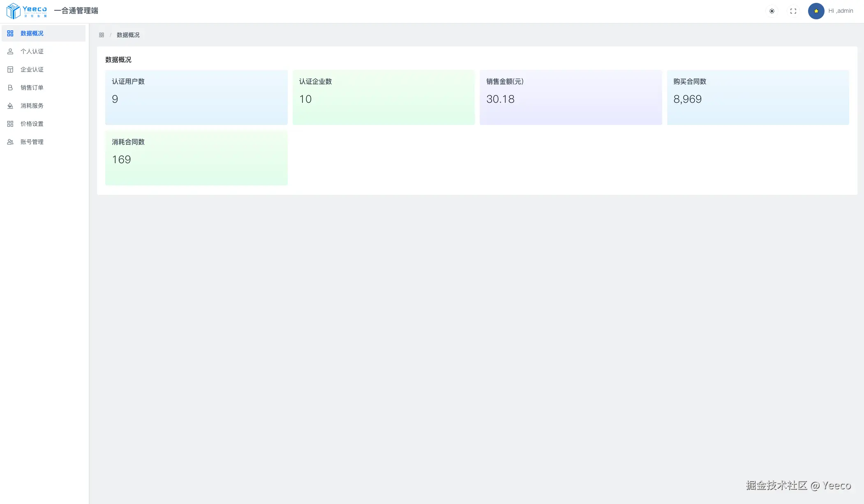
Task: Click the 销售订单 B-shaped icon
Action: (x=10, y=88)
